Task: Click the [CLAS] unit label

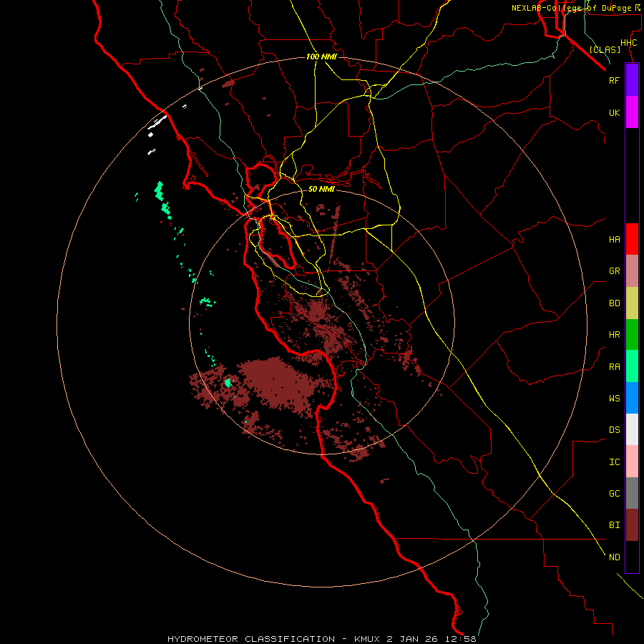Action: point(605,49)
